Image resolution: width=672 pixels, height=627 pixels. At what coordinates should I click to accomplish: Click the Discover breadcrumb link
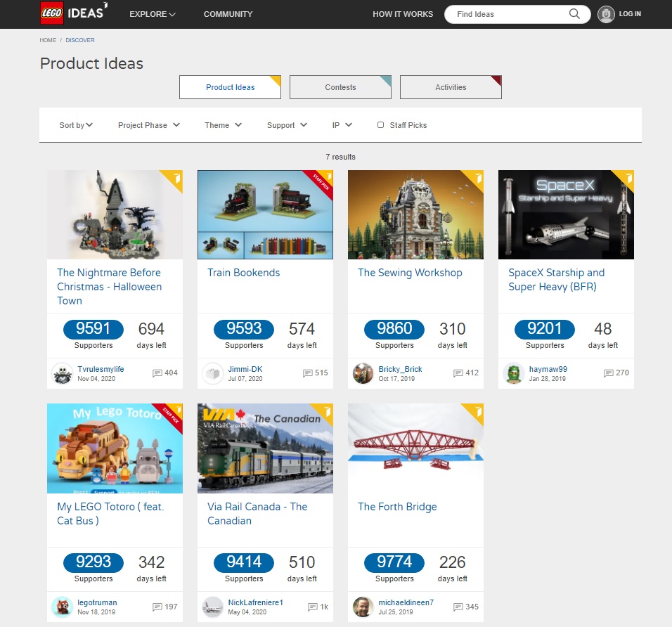coord(80,40)
